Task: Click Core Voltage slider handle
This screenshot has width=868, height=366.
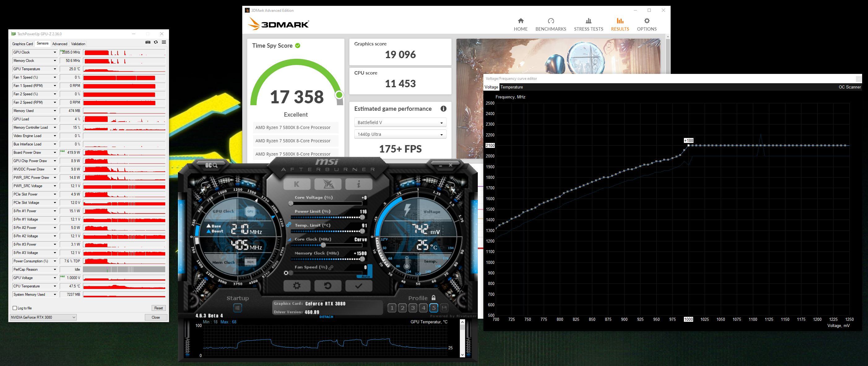Action: (x=291, y=204)
